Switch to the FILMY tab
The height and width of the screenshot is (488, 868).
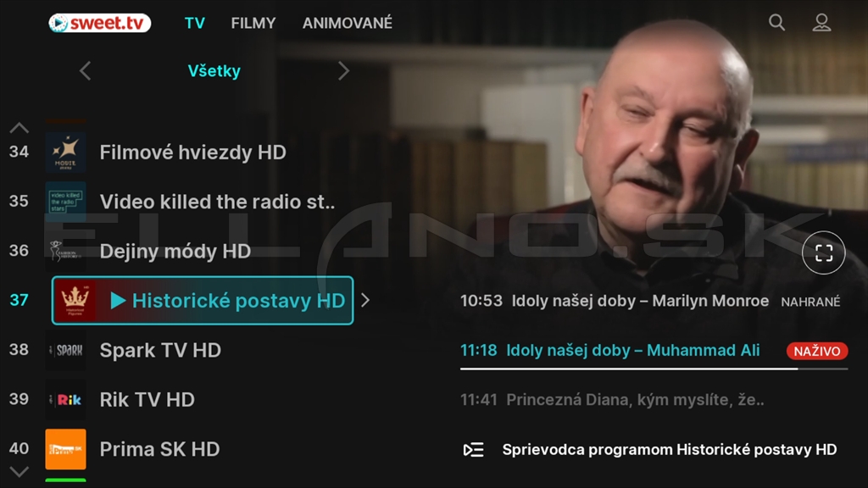[x=253, y=23]
